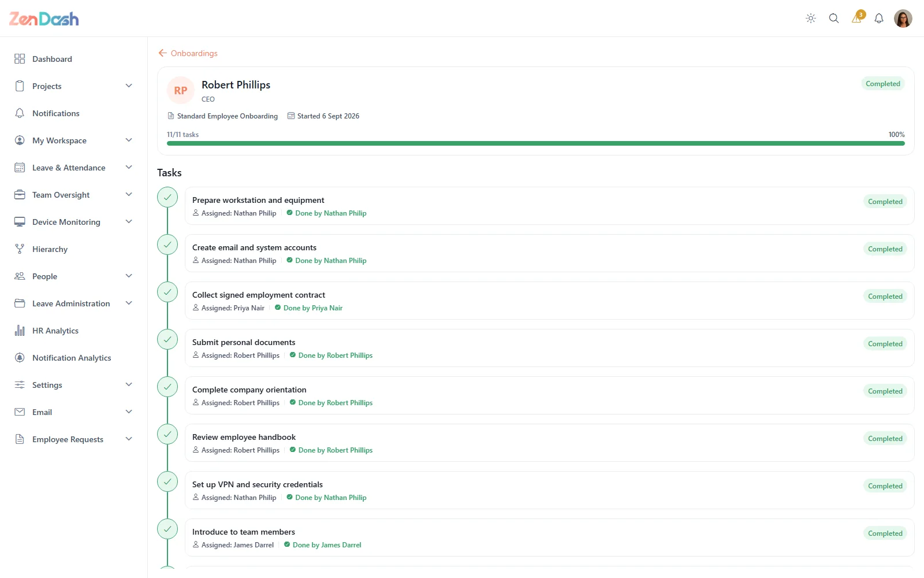Open search via the magnifier icon
924x578 pixels.
click(x=834, y=18)
